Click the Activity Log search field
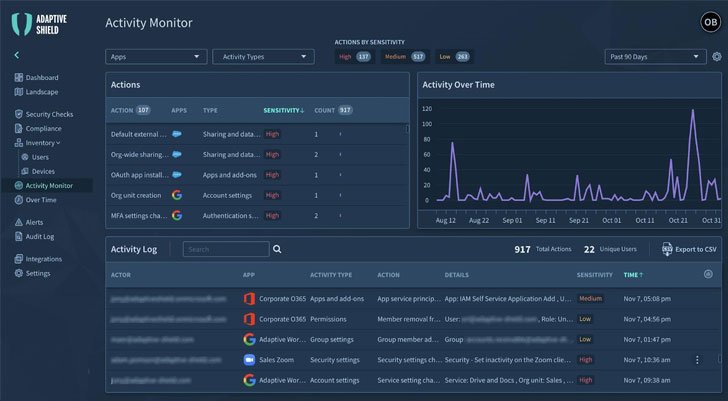Viewport: 728px width, 401px height. pyautogui.click(x=225, y=249)
